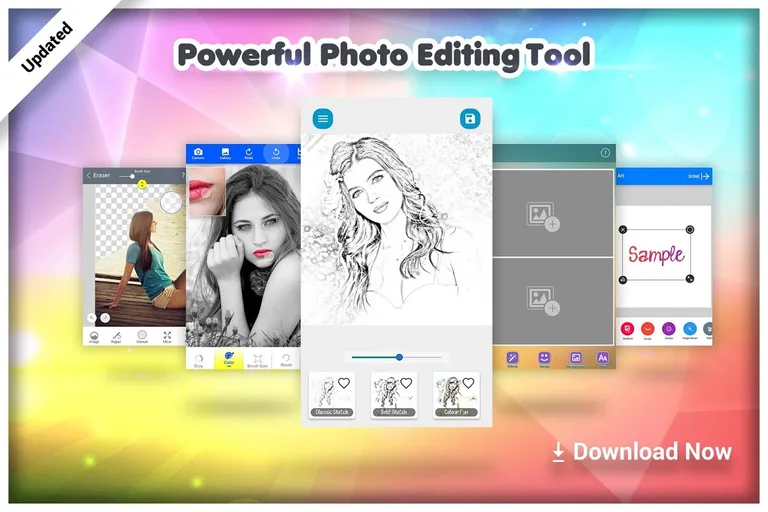Choose the Image tool in eraser toolbar
768x512 pixels.
click(x=94, y=337)
